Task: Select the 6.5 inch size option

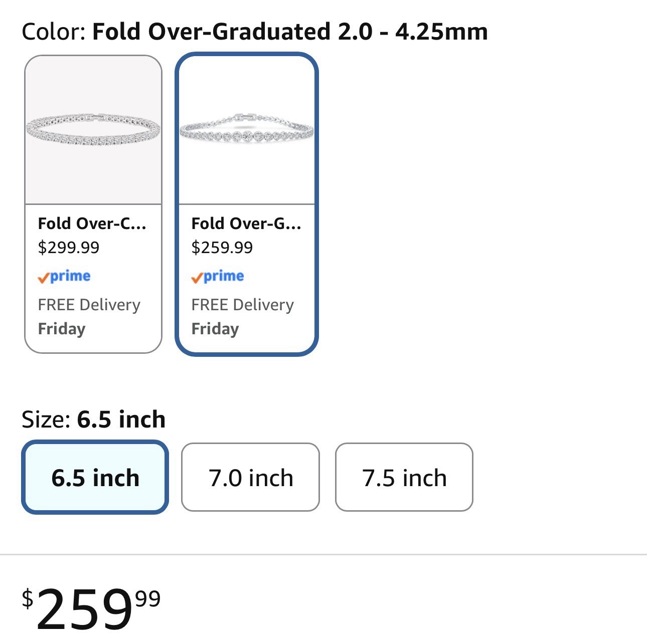Action: [x=95, y=477]
